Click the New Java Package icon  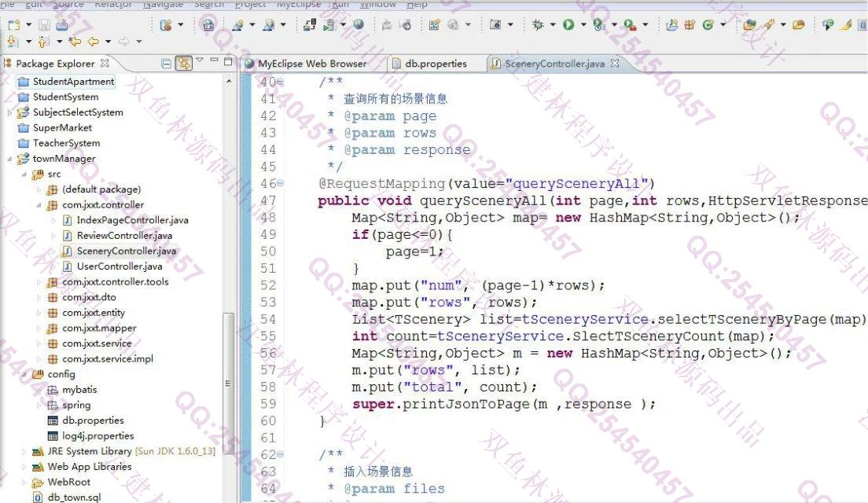click(690, 25)
